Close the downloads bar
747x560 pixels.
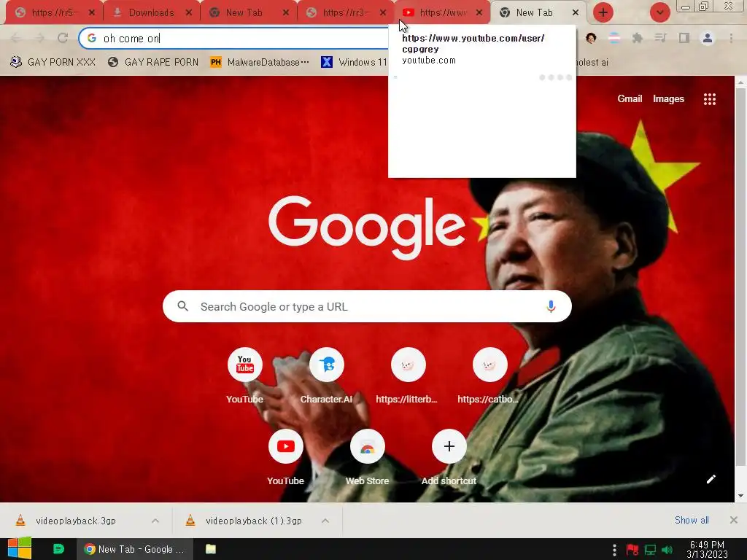pos(734,520)
